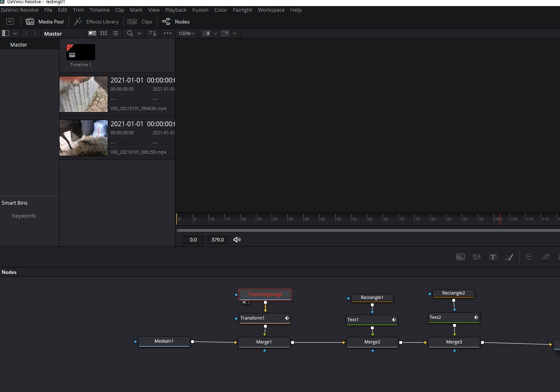Open the Playback menu
Viewport: 560px width, 392px height.
(x=176, y=10)
